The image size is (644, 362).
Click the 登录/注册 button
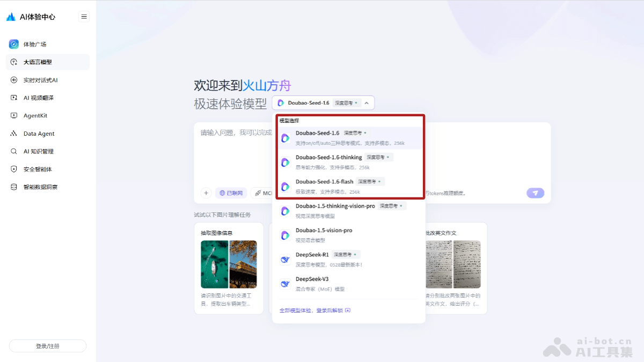pyautogui.click(x=47, y=345)
